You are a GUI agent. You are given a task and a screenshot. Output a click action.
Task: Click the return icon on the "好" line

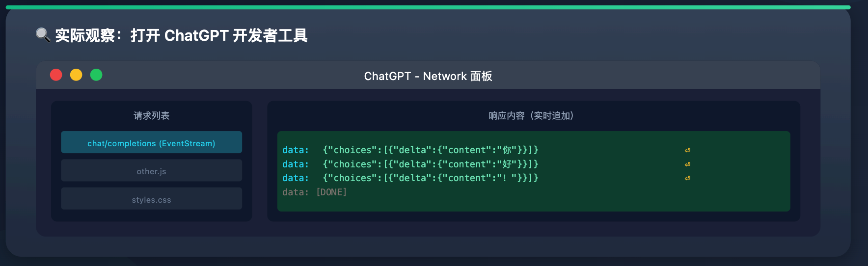(687, 164)
